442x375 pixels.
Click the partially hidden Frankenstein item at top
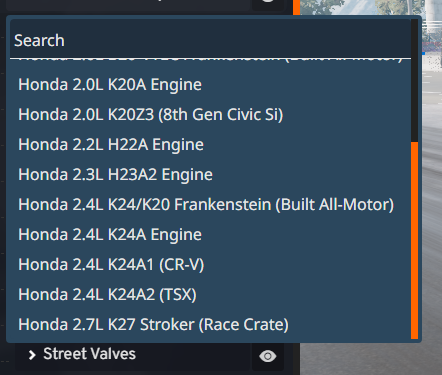(x=210, y=61)
